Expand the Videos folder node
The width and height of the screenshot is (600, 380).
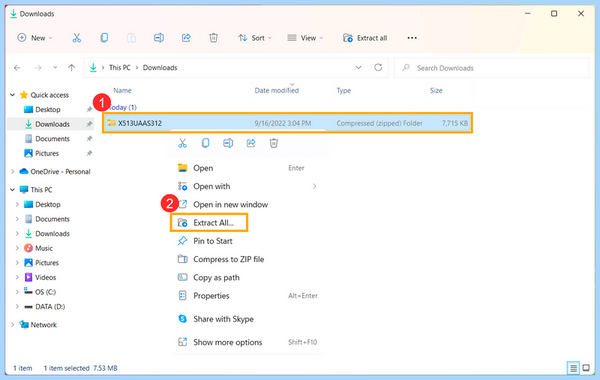click(x=17, y=277)
